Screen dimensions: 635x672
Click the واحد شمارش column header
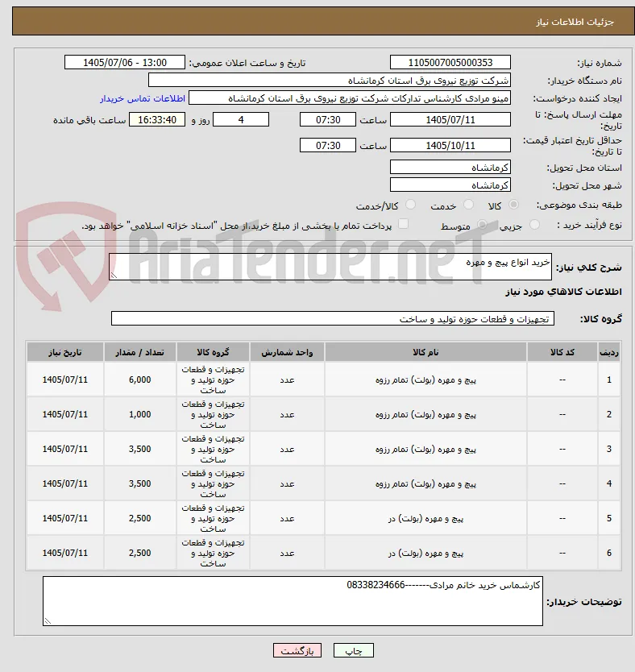[x=287, y=352]
